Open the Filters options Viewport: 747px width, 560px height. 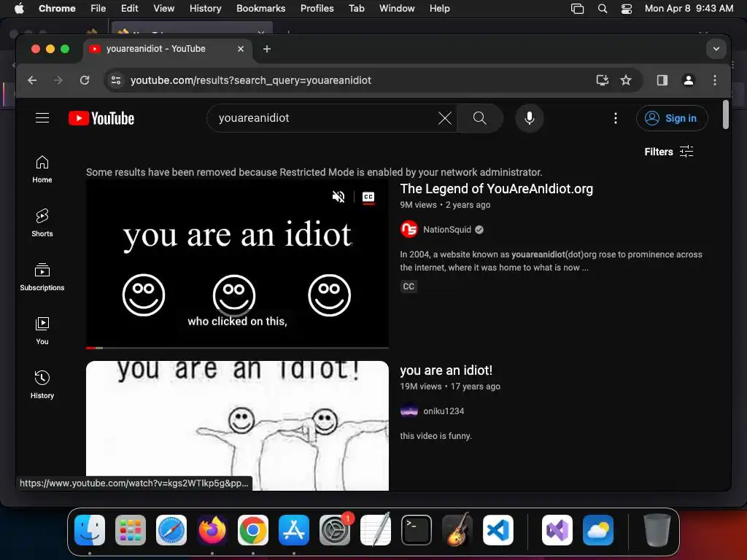tap(668, 152)
